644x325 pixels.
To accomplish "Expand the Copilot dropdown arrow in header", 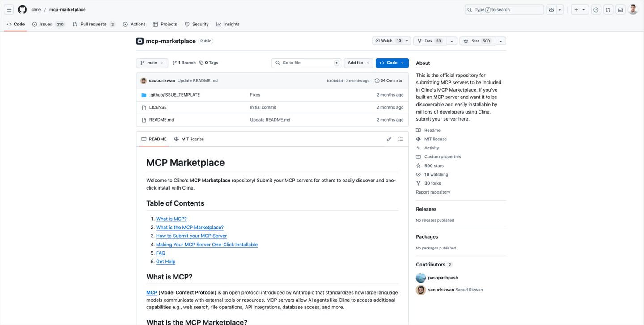I will (x=559, y=9).
